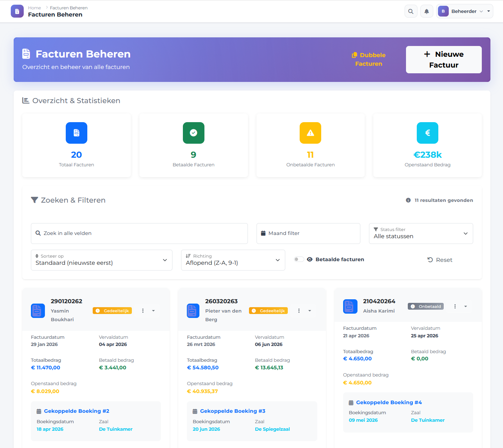Toggle the Betaalde facturen switch
The height and width of the screenshot is (448, 503).
[299, 259]
